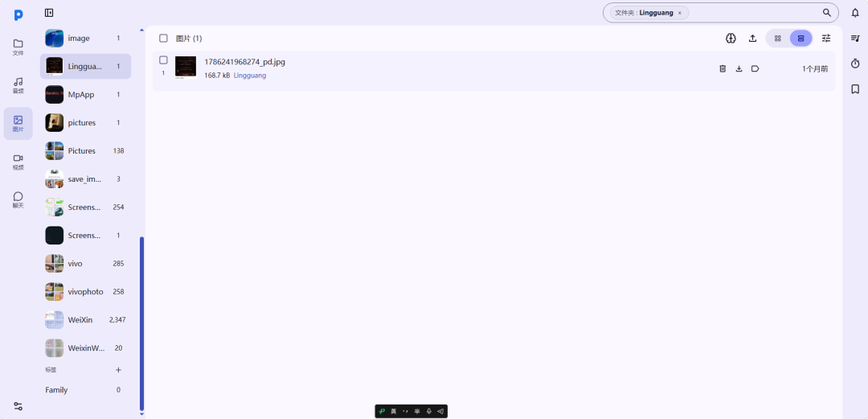Image resolution: width=868 pixels, height=419 pixels.
Task: Delete 1786241968274_pd.jpg with trash icon
Action: [x=723, y=68]
